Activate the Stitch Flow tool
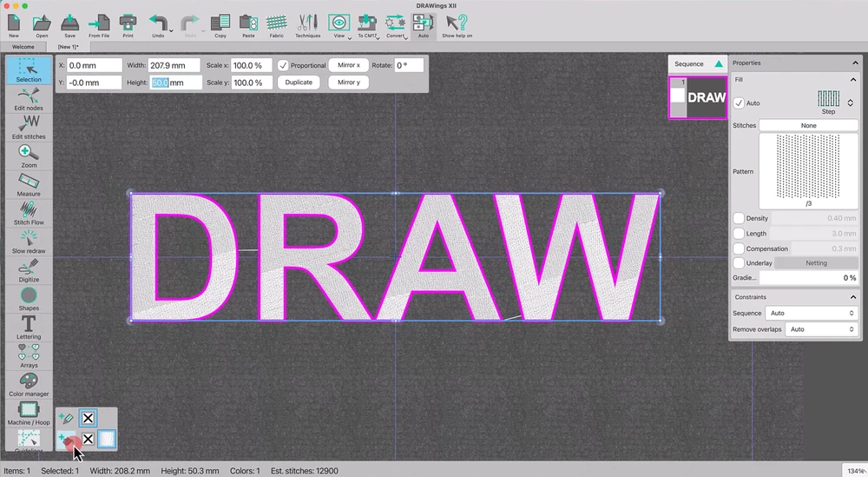Viewport: 868px width, 477px height. [x=29, y=213]
